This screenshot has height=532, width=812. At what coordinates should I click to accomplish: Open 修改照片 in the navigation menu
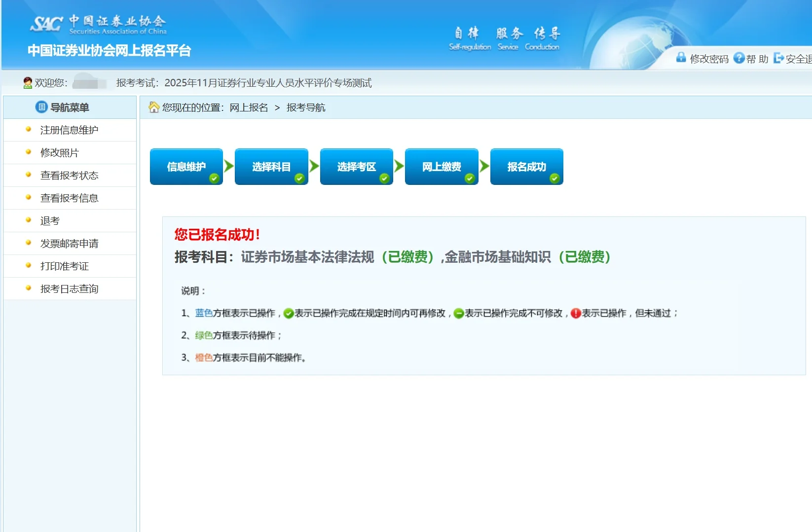pyautogui.click(x=60, y=152)
